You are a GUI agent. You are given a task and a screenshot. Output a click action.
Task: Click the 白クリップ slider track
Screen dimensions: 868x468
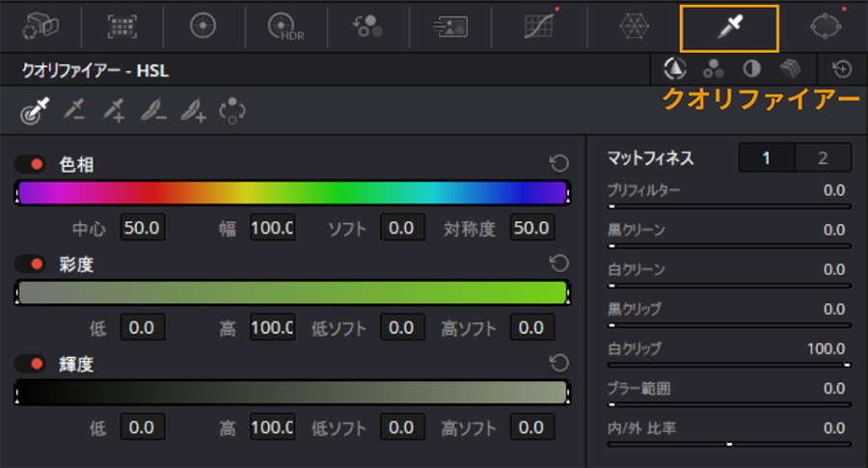[x=728, y=365]
